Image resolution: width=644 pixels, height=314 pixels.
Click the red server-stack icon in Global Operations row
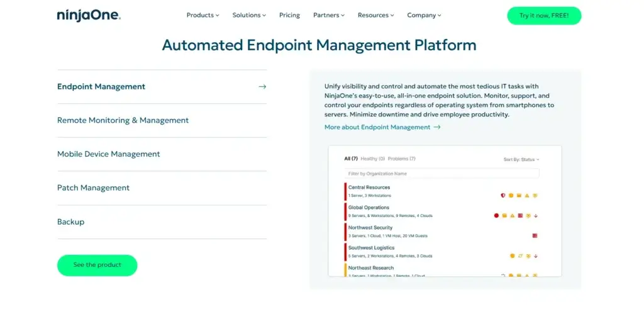pyautogui.click(x=520, y=215)
